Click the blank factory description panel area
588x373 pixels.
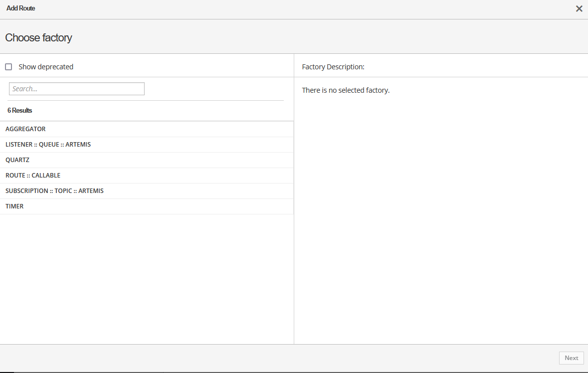pos(441,219)
